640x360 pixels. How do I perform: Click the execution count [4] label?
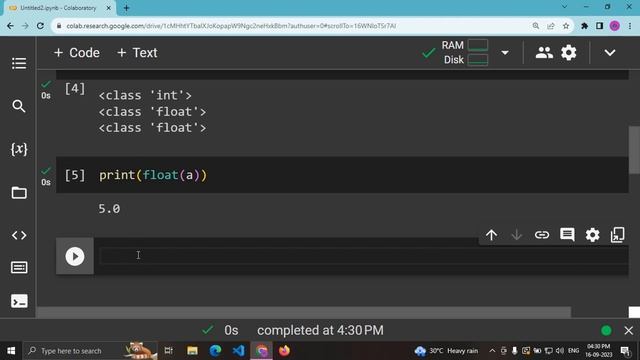pos(75,89)
